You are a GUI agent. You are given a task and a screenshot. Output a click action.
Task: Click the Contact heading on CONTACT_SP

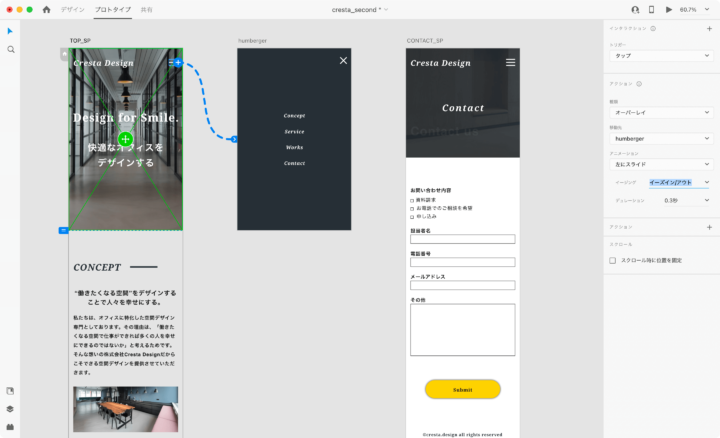[x=463, y=108]
